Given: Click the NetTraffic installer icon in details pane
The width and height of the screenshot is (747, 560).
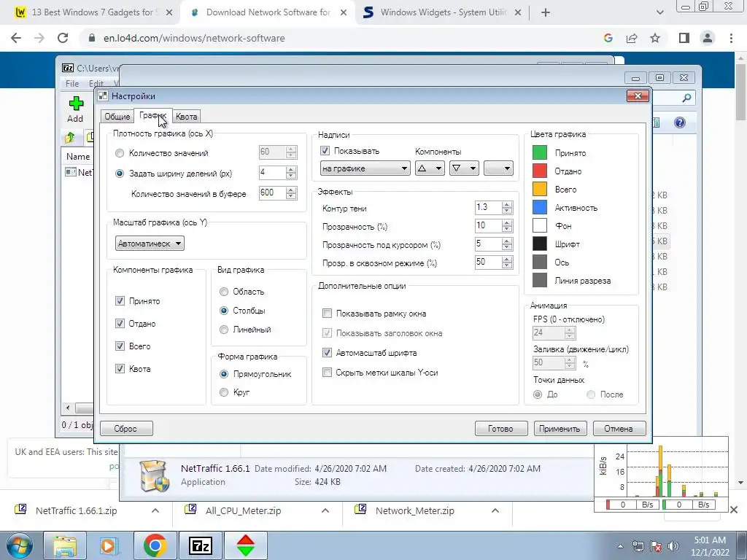Looking at the screenshot, I should [153, 475].
